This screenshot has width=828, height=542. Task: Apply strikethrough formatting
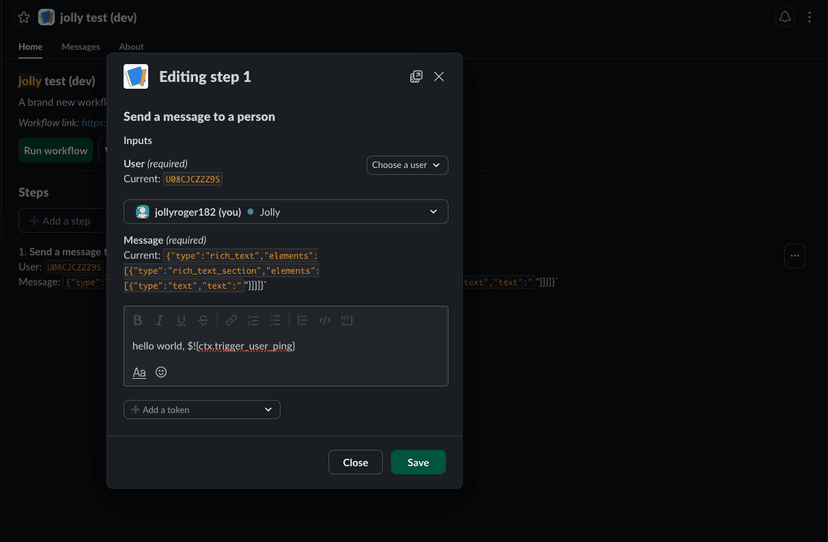[x=203, y=320]
